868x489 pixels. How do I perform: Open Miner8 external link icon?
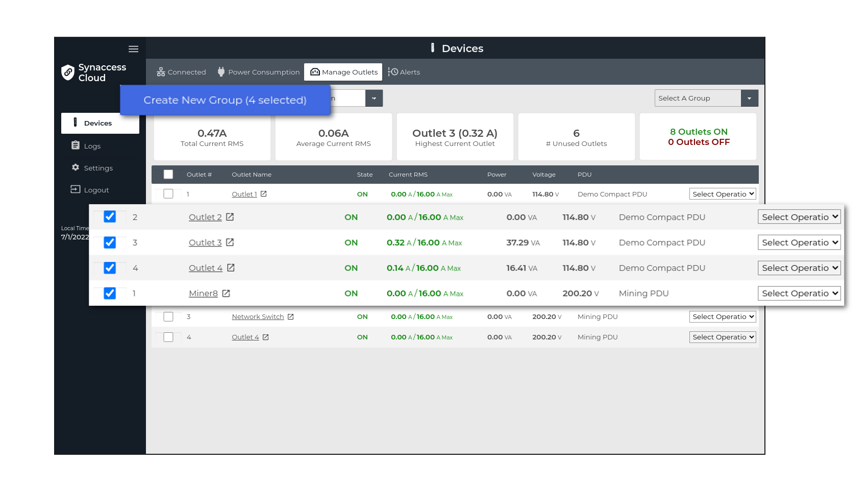coord(227,294)
